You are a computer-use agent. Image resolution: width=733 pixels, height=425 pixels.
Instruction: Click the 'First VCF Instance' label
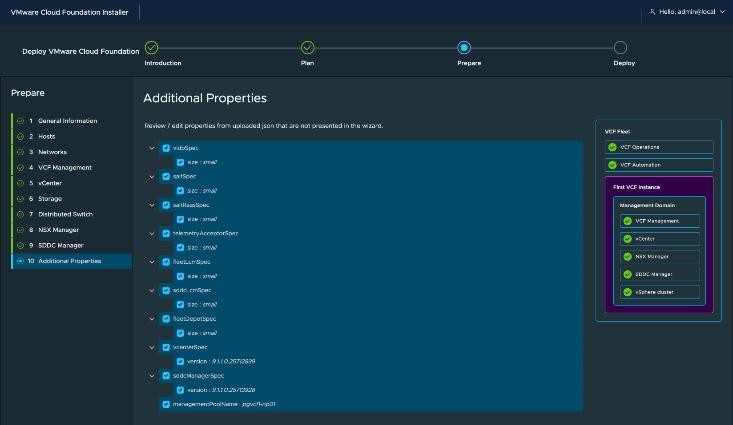[636, 187]
